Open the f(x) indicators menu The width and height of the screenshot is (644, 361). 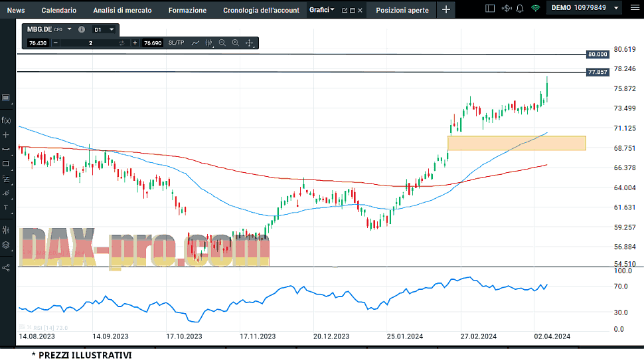coord(6,120)
